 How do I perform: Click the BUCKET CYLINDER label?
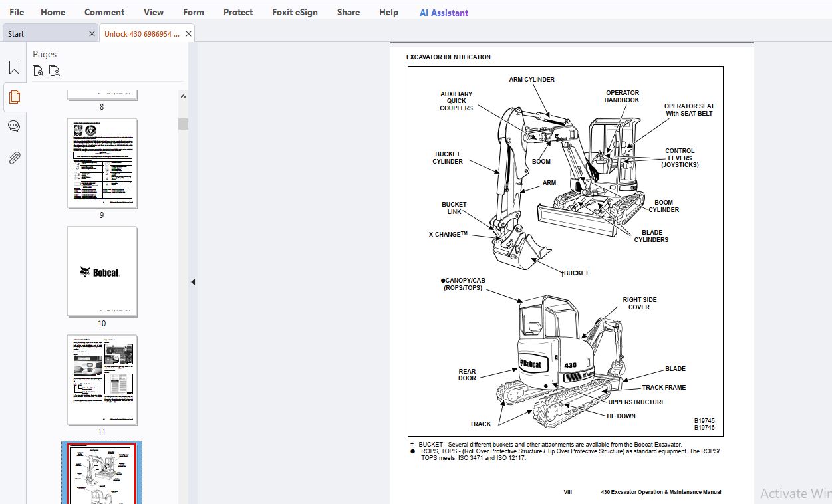(x=448, y=158)
